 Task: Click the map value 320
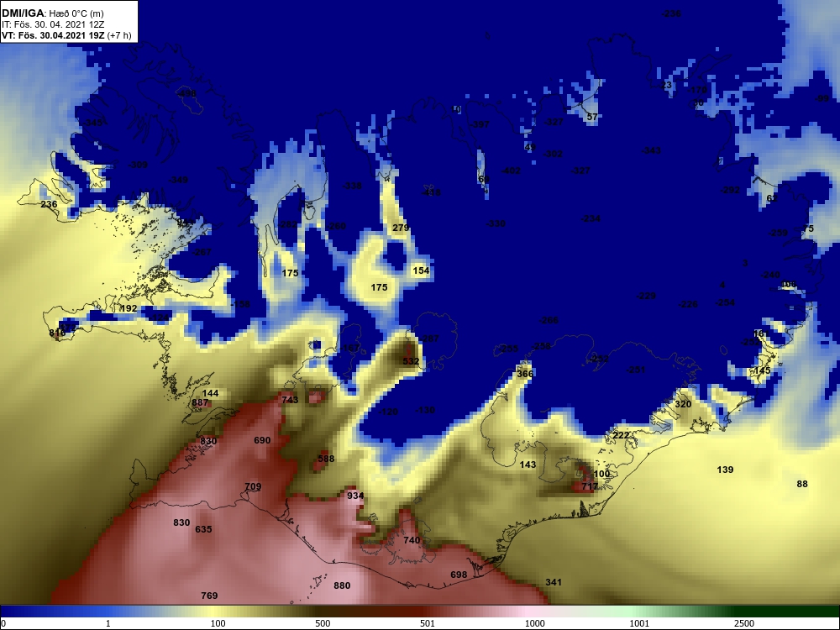tap(682, 404)
